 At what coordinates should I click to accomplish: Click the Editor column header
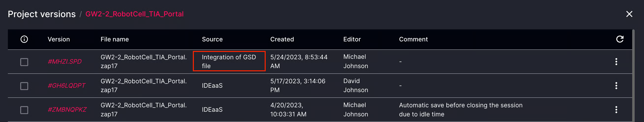pos(352,39)
